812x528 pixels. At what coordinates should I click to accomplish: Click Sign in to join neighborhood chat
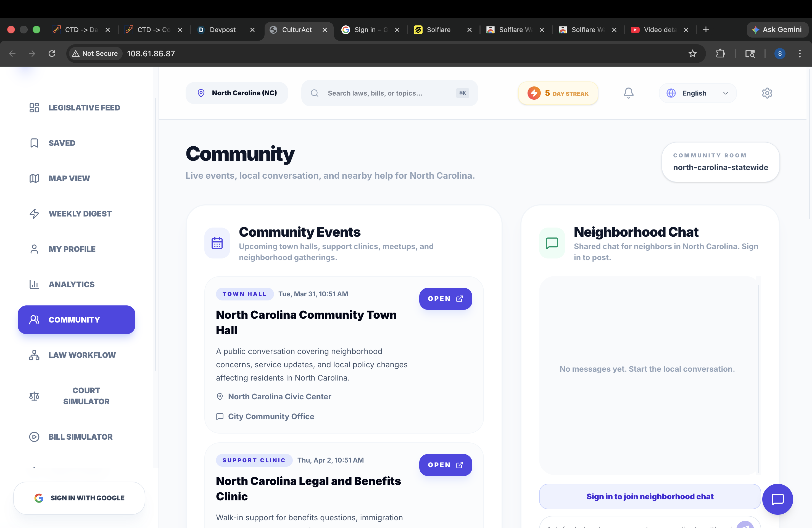pos(650,496)
